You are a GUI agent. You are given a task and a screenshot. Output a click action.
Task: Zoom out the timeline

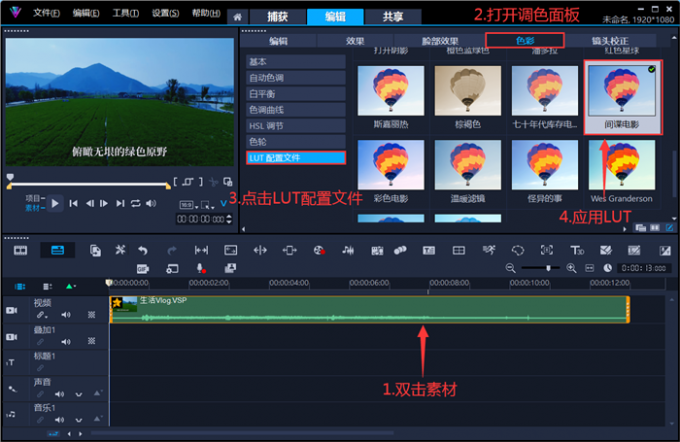tap(510, 268)
